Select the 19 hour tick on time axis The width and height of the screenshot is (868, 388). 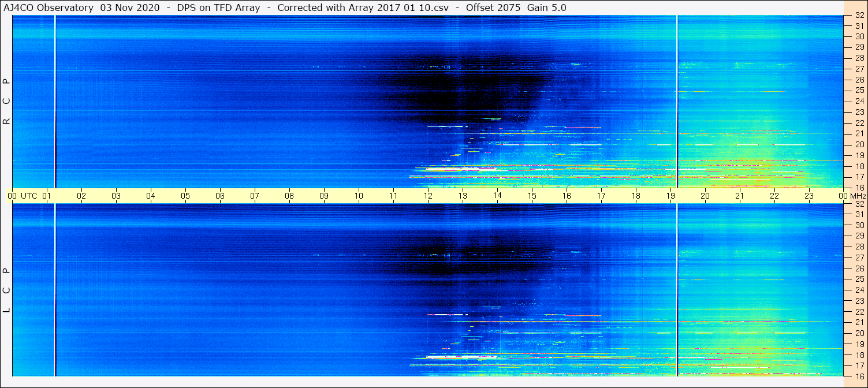[x=670, y=196]
